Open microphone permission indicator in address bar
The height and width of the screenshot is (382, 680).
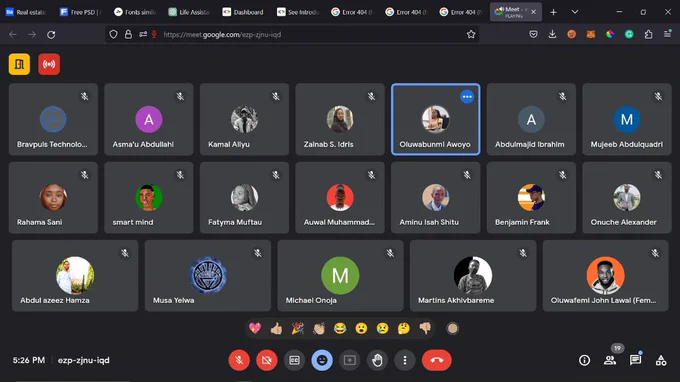point(154,34)
